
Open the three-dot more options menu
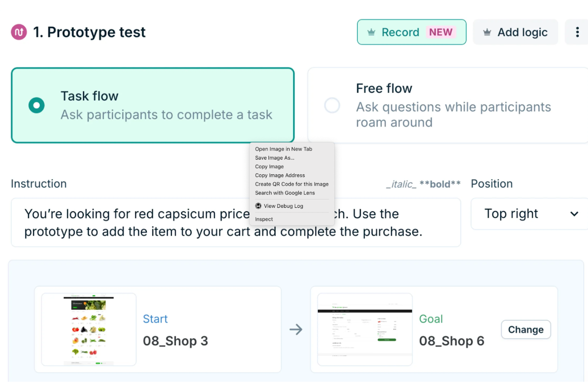point(577,32)
